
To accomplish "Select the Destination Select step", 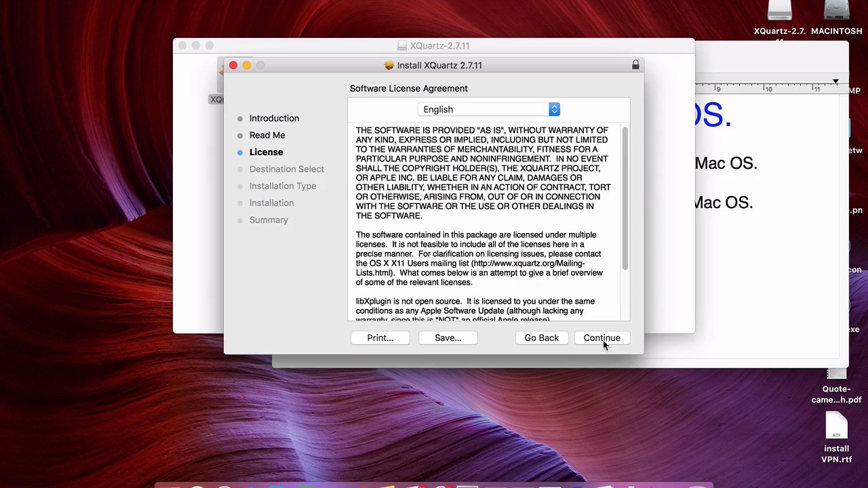I will tap(287, 169).
